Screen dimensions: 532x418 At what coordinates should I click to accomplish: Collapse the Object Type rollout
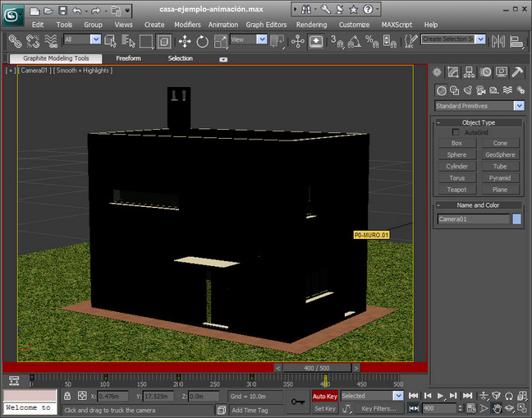click(x=438, y=122)
